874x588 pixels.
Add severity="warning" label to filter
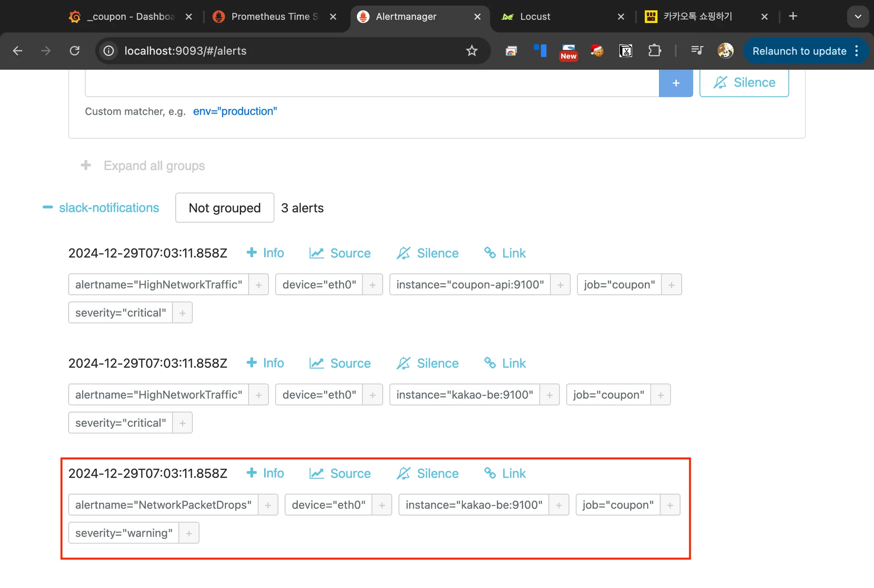pos(189,533)
